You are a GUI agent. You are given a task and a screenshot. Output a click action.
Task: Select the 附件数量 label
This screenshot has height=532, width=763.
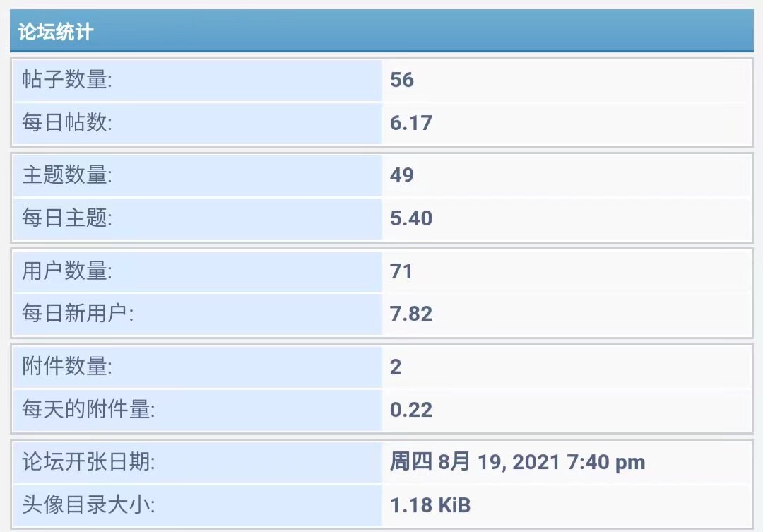pyautogui.click(x=67, y=367)
